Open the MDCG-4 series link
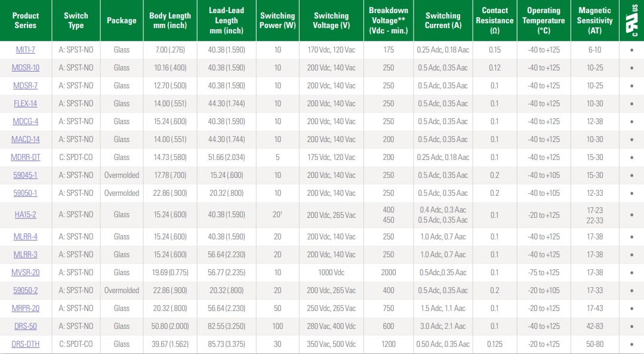This screenshot has height=354, width=644. pyautogui.click(x=25, y=122)
